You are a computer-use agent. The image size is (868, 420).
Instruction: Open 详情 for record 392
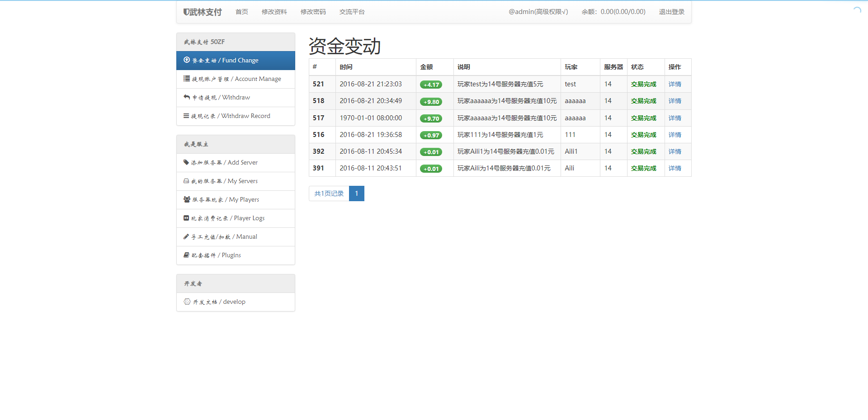click(x=675, y=151)
